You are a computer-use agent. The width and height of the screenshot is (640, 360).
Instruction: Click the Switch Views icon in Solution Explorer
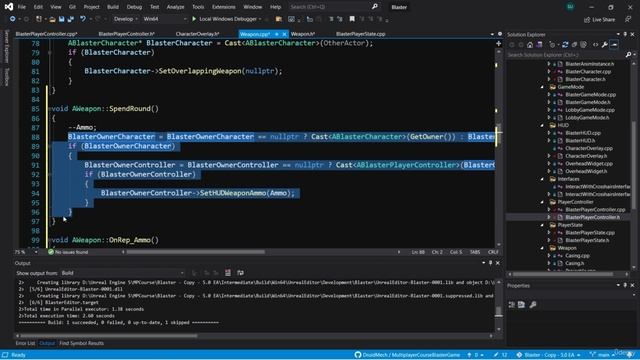(539, 44)
